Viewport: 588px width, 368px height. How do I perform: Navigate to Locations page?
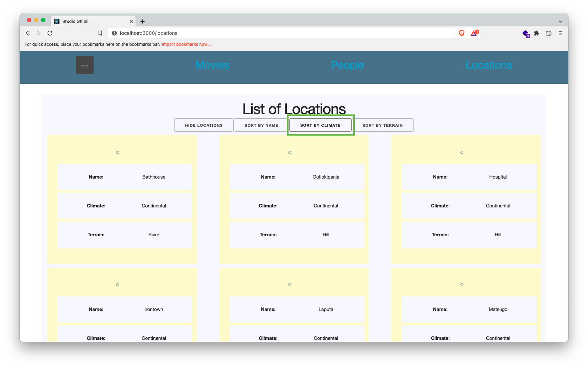489,65
